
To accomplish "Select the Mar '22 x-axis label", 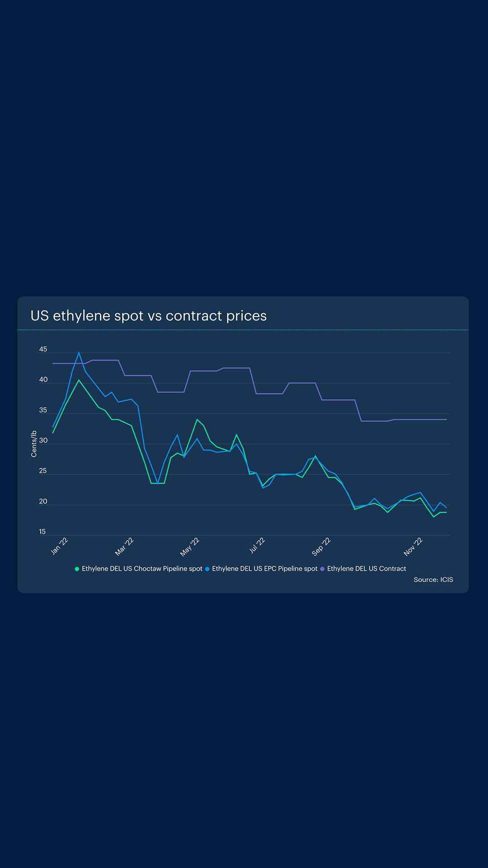I will pos(125,546).
